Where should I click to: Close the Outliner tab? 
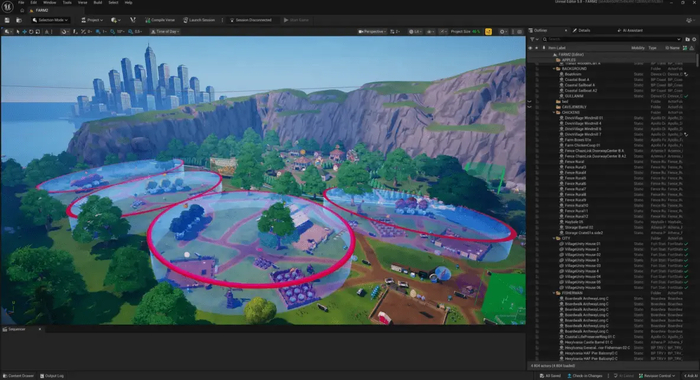tap(566, 30)
